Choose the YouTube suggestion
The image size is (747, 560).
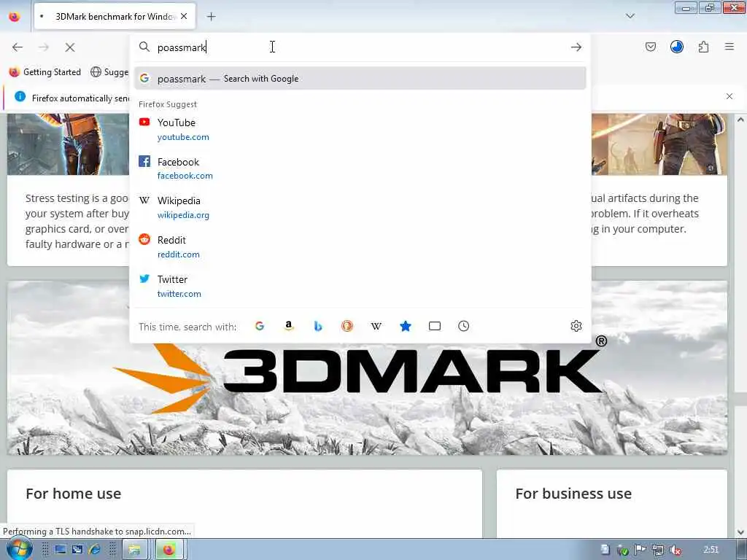point(360,130)
